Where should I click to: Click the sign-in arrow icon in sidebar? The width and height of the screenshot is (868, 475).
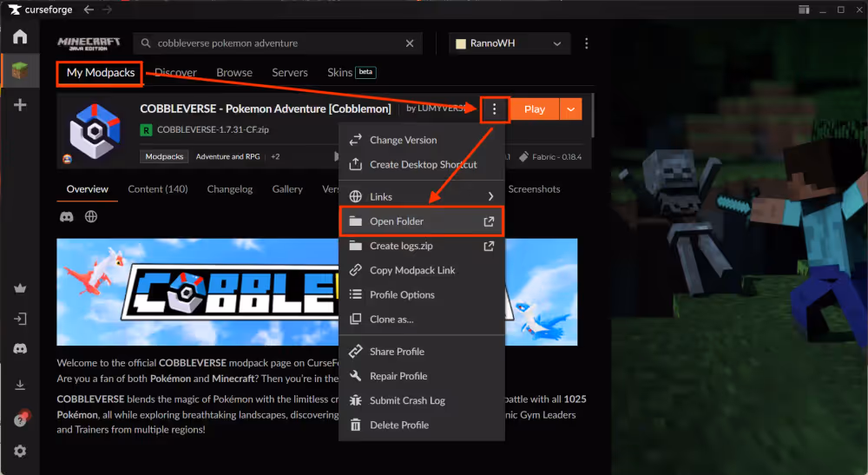pos(20,319)
